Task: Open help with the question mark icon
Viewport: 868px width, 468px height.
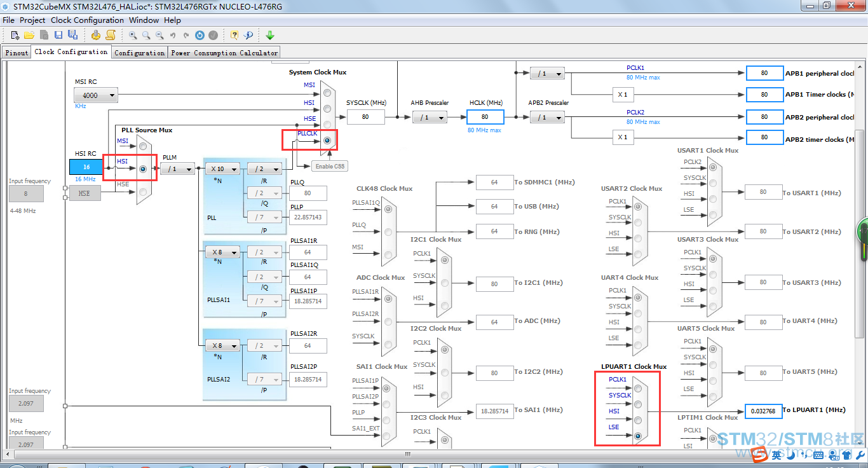Action: 234,36
